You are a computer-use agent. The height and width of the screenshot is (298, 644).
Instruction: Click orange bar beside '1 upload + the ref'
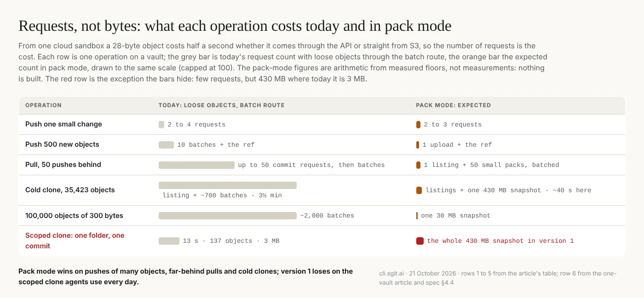tap(418, 145)
